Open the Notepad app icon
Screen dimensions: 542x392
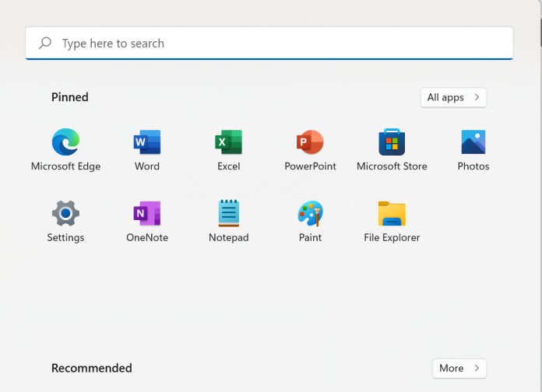pos(228,213)
